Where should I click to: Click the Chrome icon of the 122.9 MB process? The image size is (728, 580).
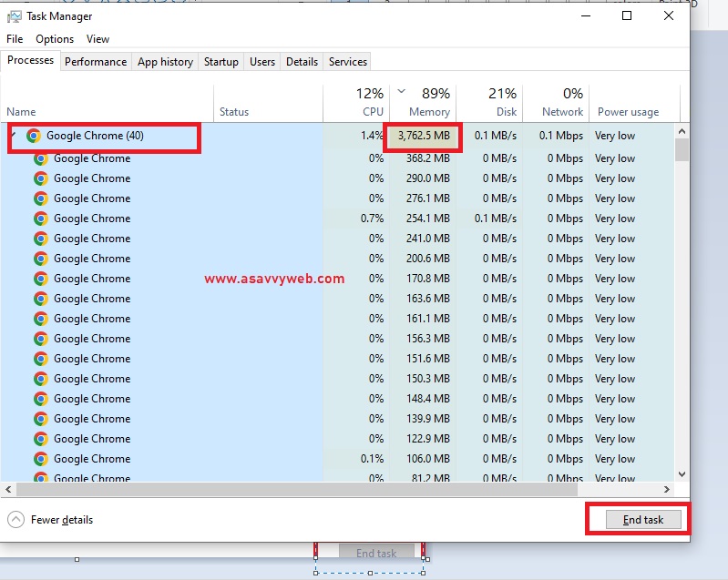point(41,439)
